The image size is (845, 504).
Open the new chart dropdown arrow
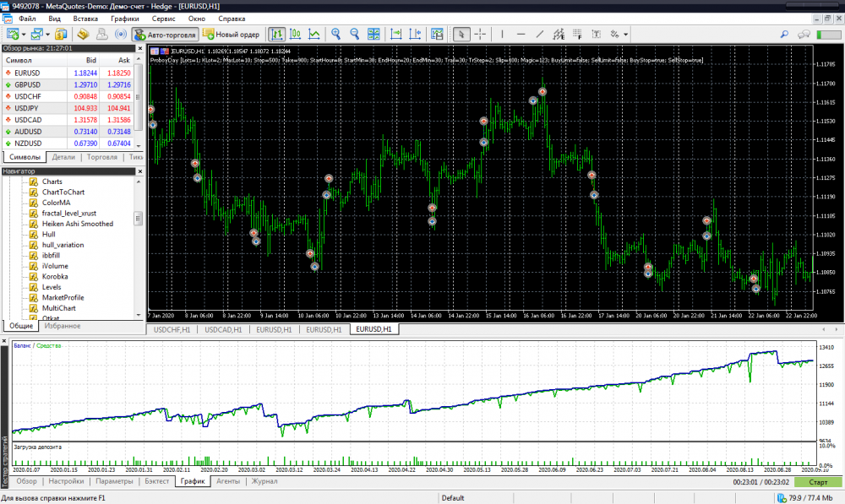pos(23,35)
